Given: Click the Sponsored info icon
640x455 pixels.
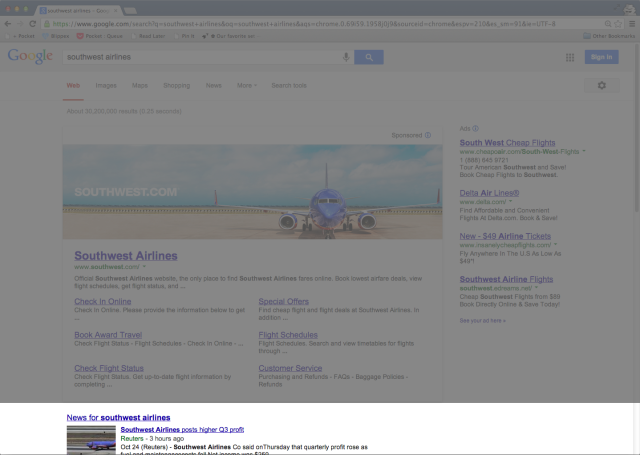Looking at the screenshot, I should point(428,135).
